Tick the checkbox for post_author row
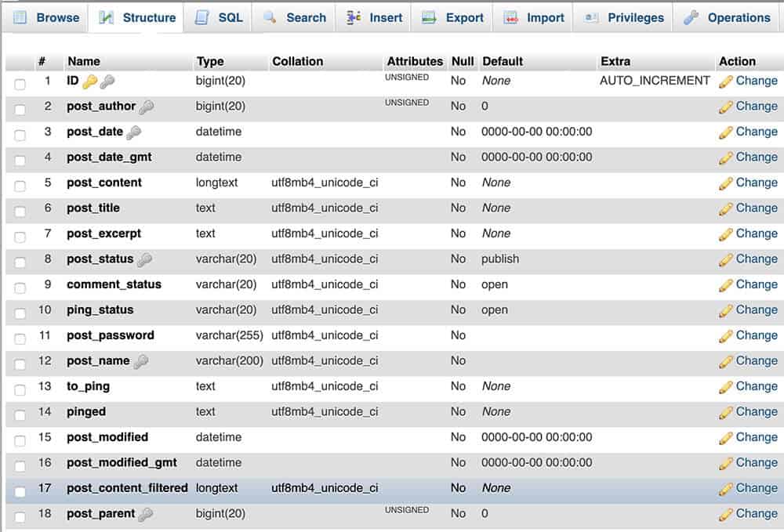Image resolution: width=784 pixels, height=532 pixels. tap(20, 110)
